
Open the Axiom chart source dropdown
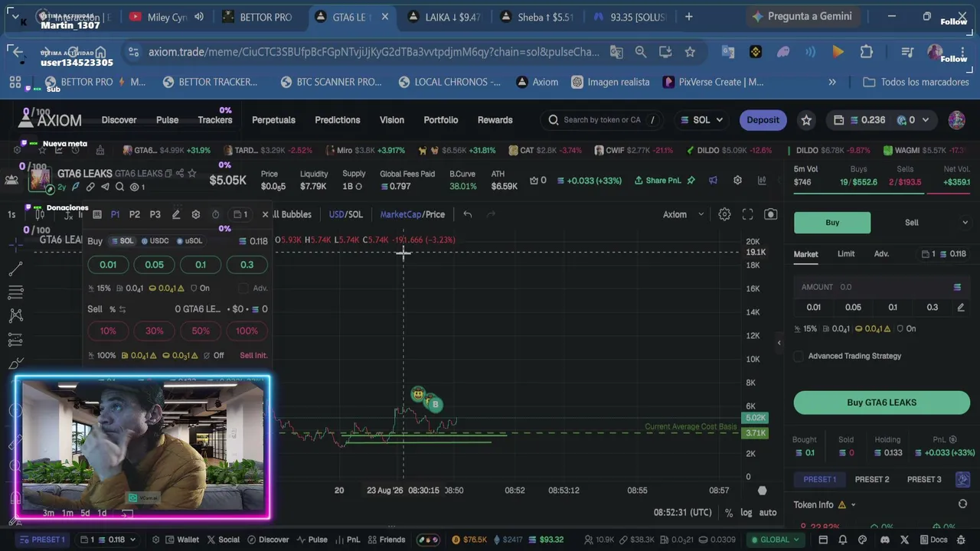click(x=683, y=214)
